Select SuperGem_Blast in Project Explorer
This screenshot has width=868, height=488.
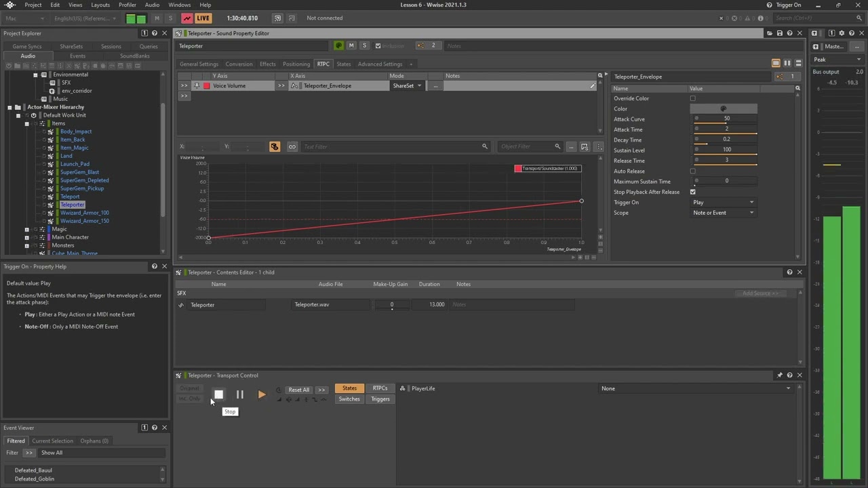79,172
